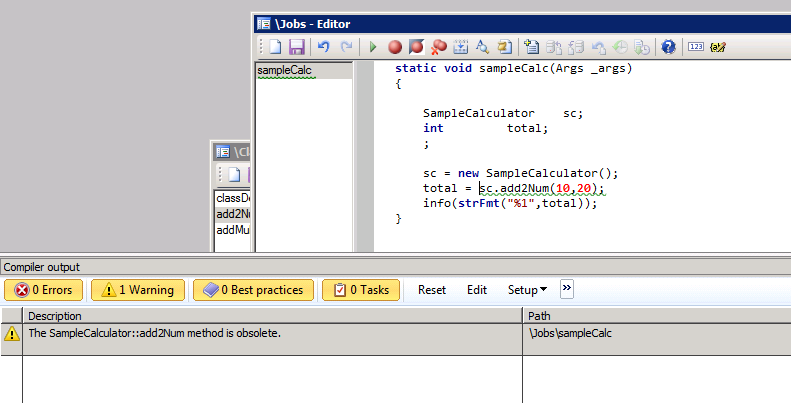
Task: Click the New document icon in Jobs editor
Action: [x=275, y=47]
